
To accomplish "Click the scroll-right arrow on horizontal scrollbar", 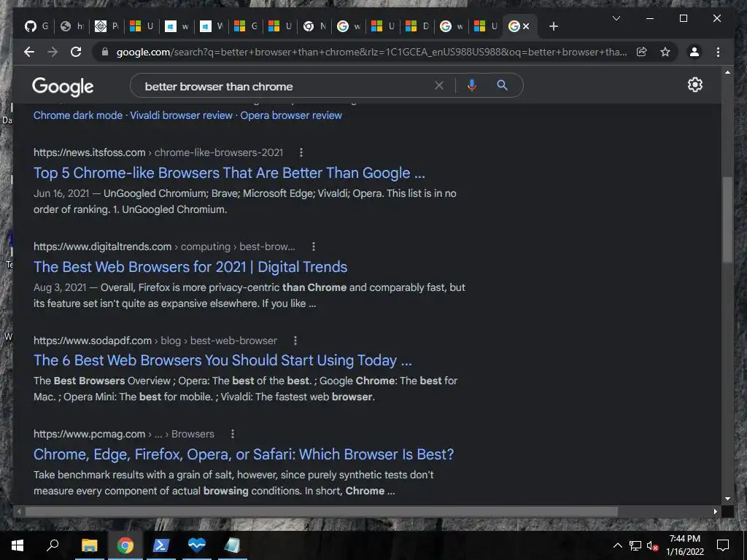I will coord(715,511).
